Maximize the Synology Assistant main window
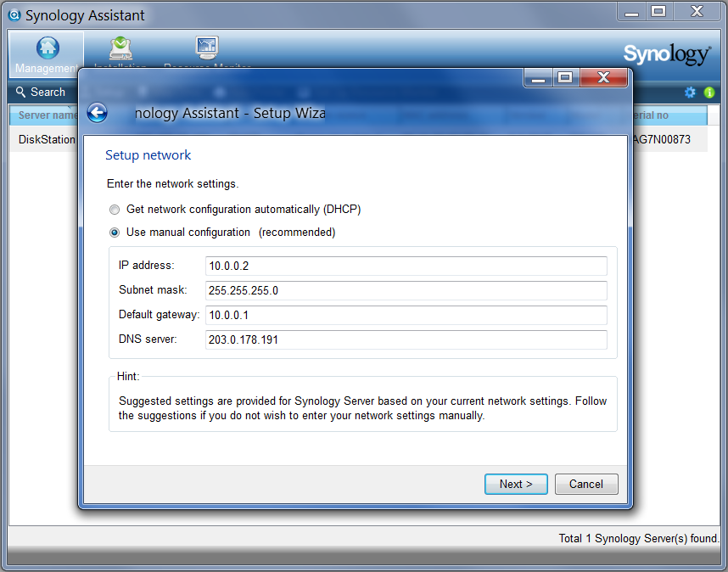 pos(658,12)
